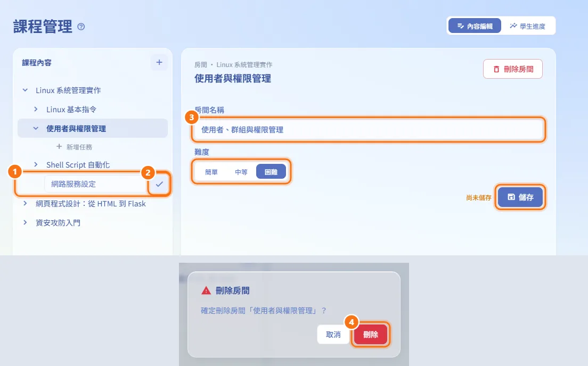Expand the Shell Script 自動化 room
Viewport: 588px width, 366px height.
(36, 164)
